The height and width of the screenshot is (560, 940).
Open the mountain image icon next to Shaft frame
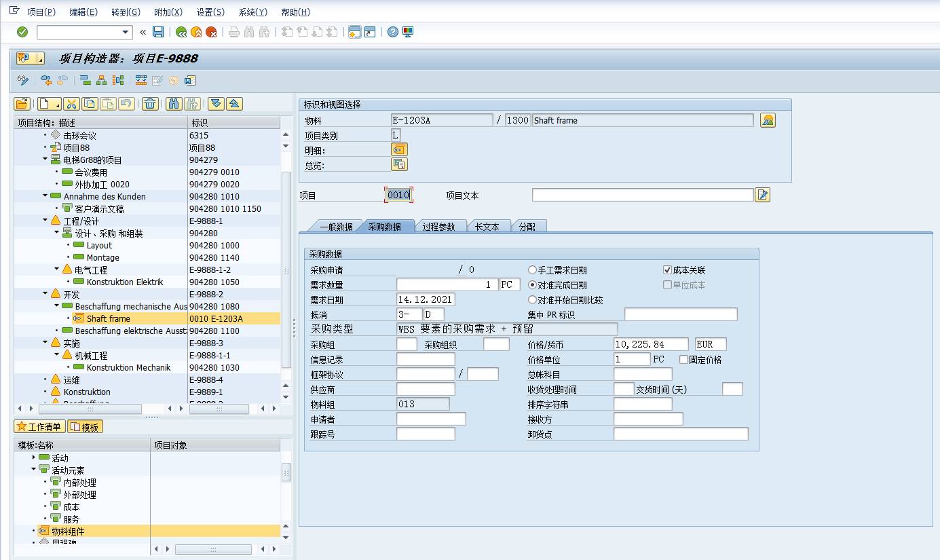pos(767,119)
